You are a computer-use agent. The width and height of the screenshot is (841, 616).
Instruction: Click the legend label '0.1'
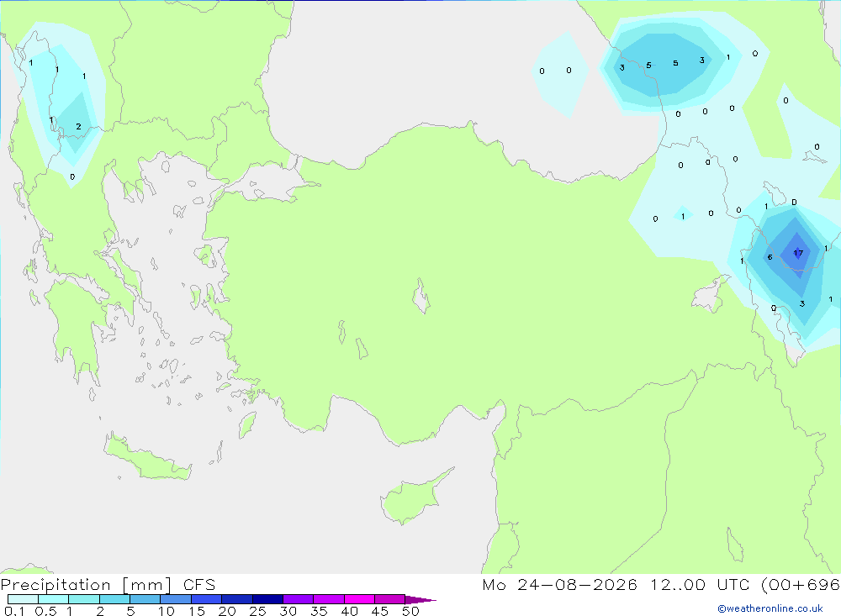tap(14, 611)
